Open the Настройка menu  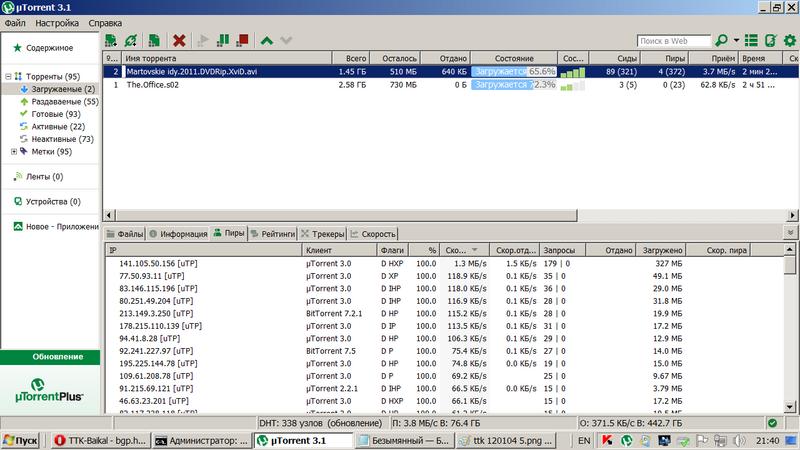(x=57, y=23)
